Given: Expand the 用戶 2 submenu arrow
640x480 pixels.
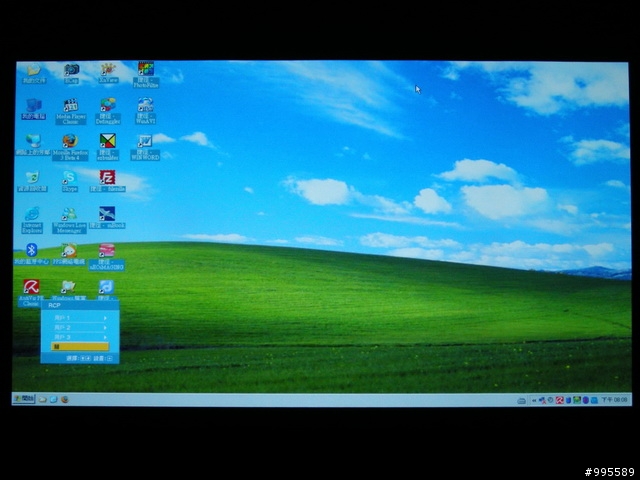Looking at the screenshot, I should tap(105, 328).
